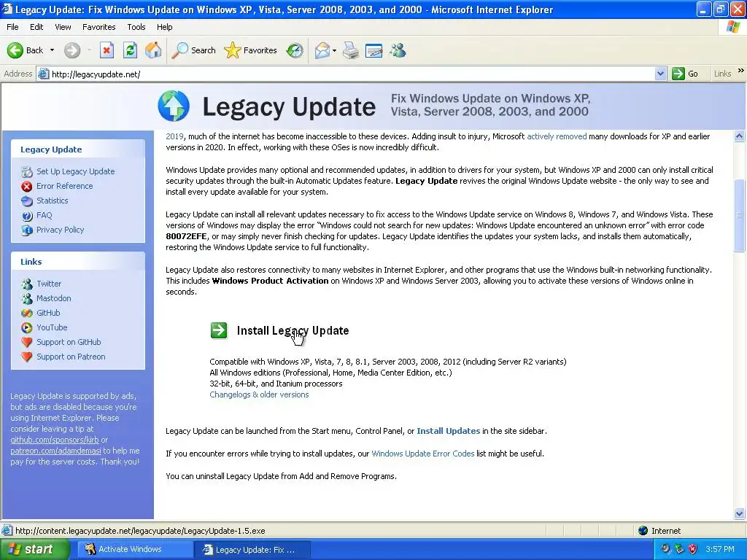This screenshot has width=747, height=560.
Task: Click the address bar URL field
Action: 350,74
